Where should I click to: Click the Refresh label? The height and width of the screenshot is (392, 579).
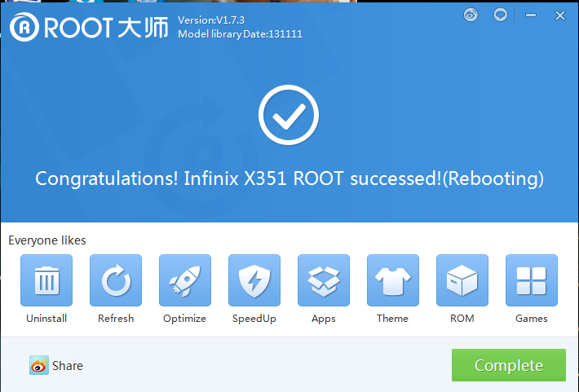click(x=116, y=318)
